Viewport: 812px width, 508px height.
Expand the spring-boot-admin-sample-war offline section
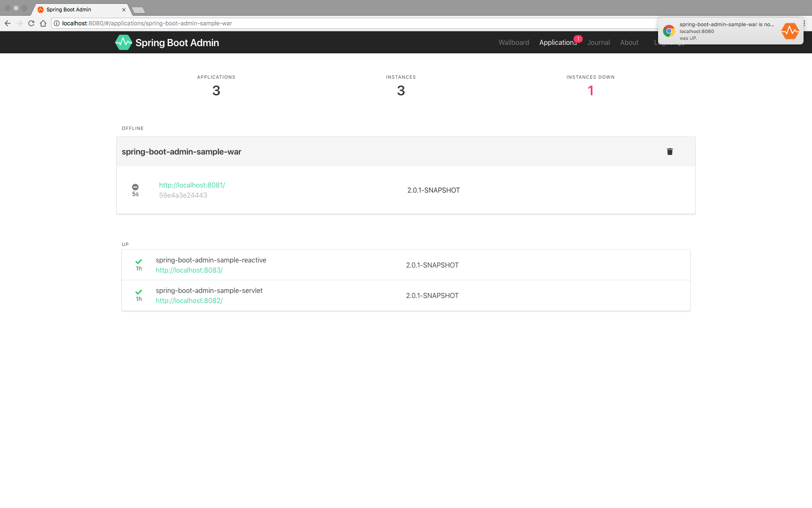[406, 152]
